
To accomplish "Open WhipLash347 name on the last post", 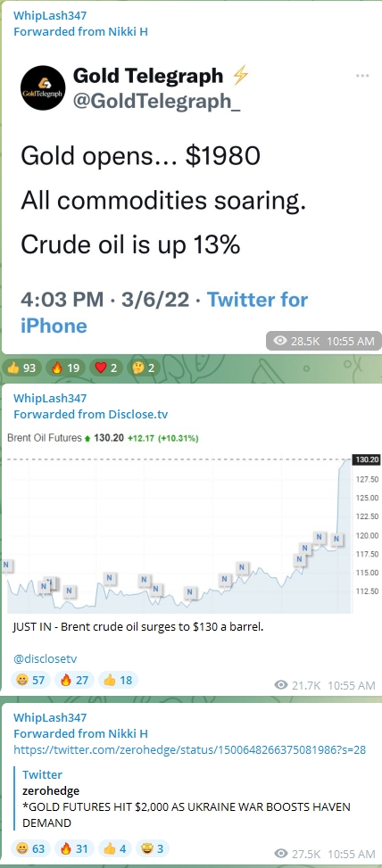I will click(50, 717).
